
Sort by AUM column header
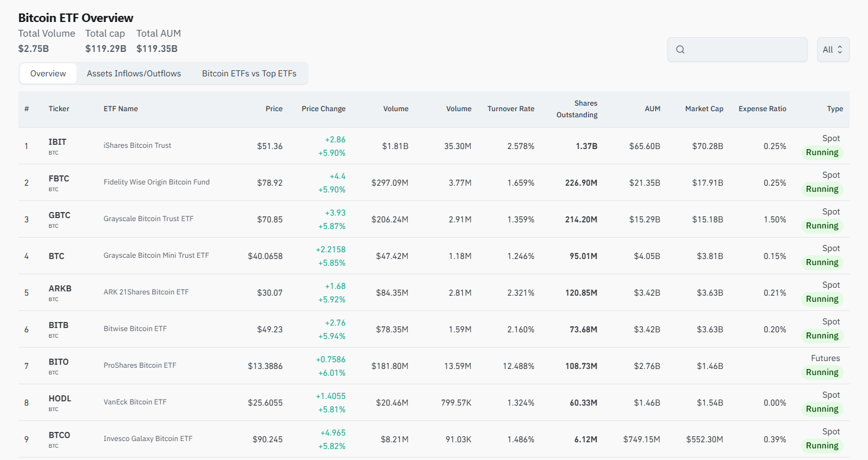click(652, 109)
